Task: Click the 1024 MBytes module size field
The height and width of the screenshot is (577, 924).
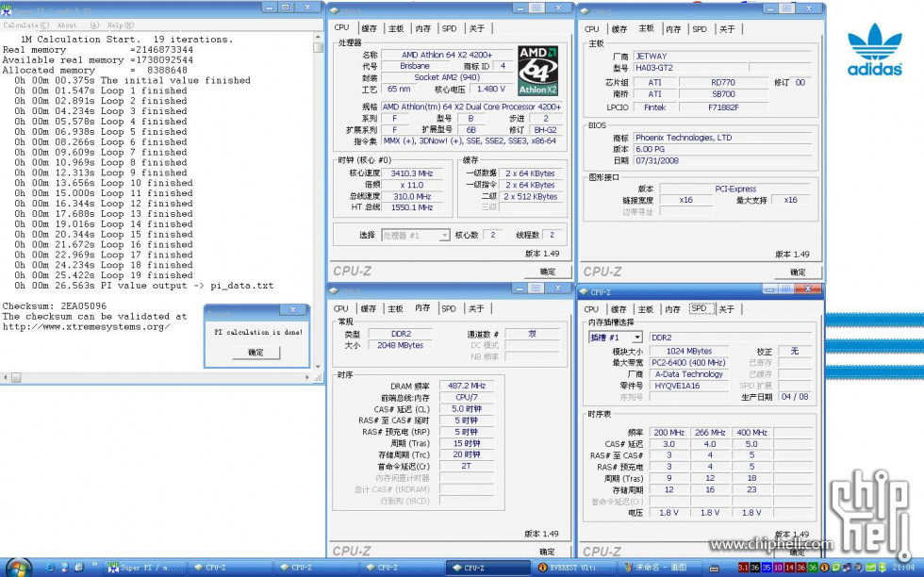Action: pos(688,351)
